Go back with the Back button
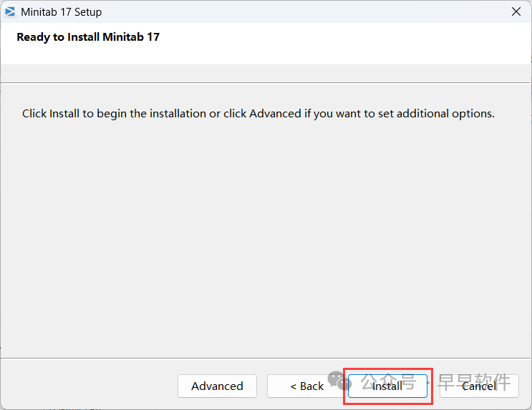Viewport: 532px width, 410px height. pyautogui.click(x=307, y=386)
